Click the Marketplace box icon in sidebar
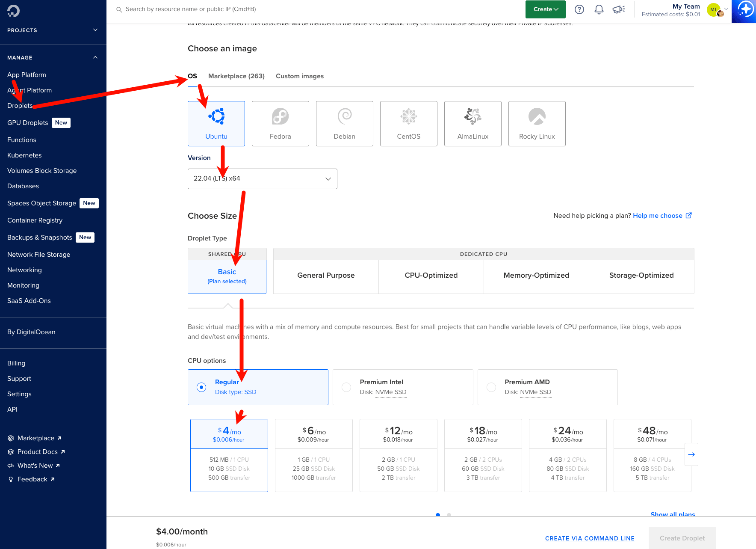 (x=11, y=438)
